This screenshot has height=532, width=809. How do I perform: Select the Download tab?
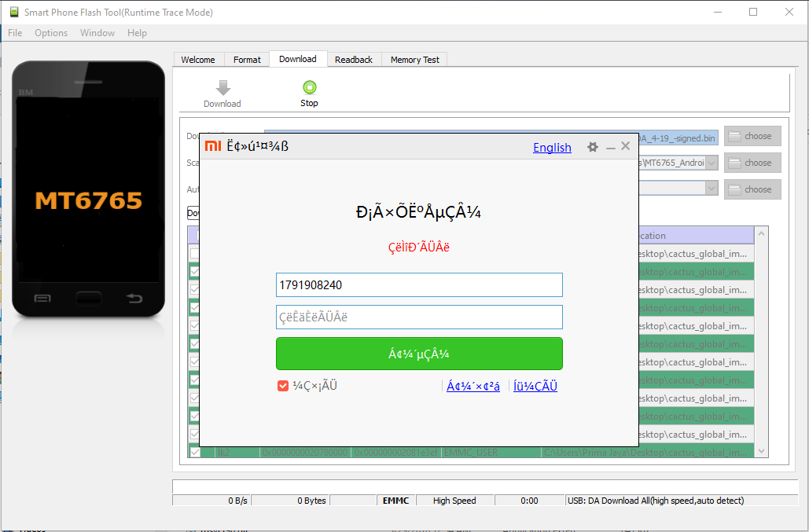pyautogui.click(x=298, y=59)
